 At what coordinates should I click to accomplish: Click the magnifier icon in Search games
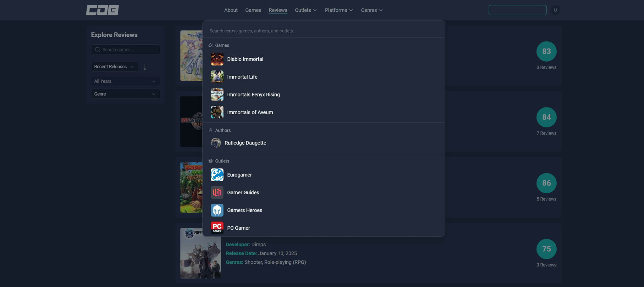[97, 50]
